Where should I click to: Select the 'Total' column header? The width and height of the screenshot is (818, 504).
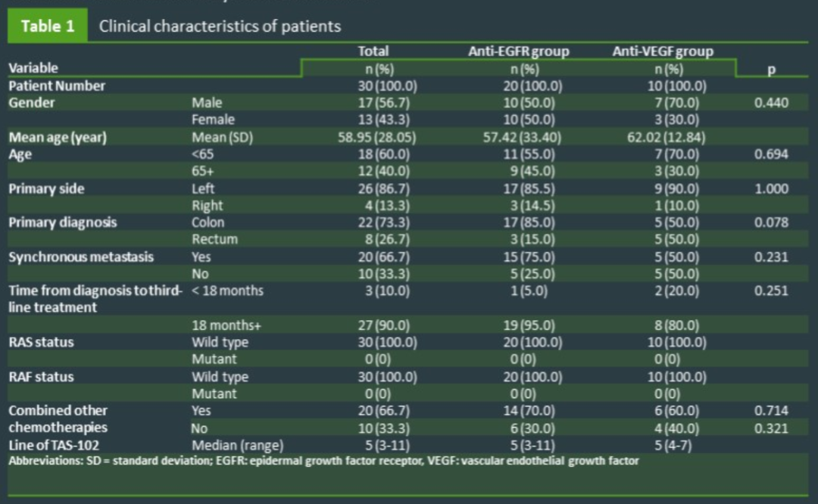373,51
